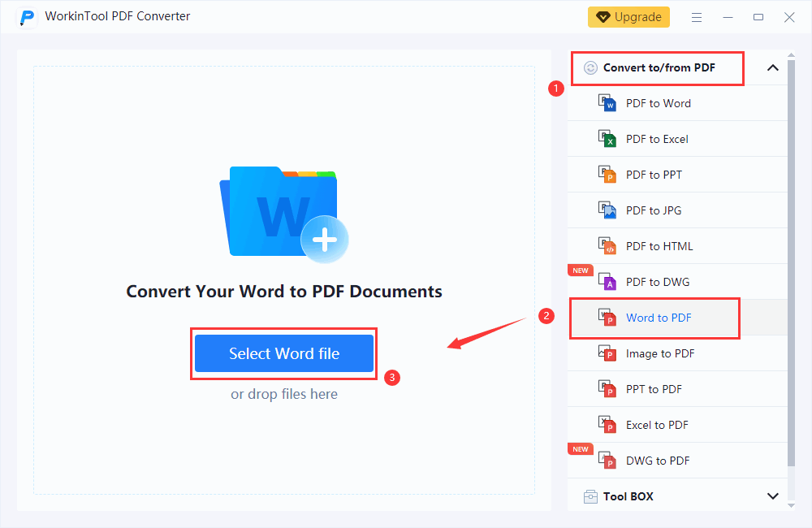812x528 pixels.
Task: Click the PDF to Excel icon
Action: (607, 139)
